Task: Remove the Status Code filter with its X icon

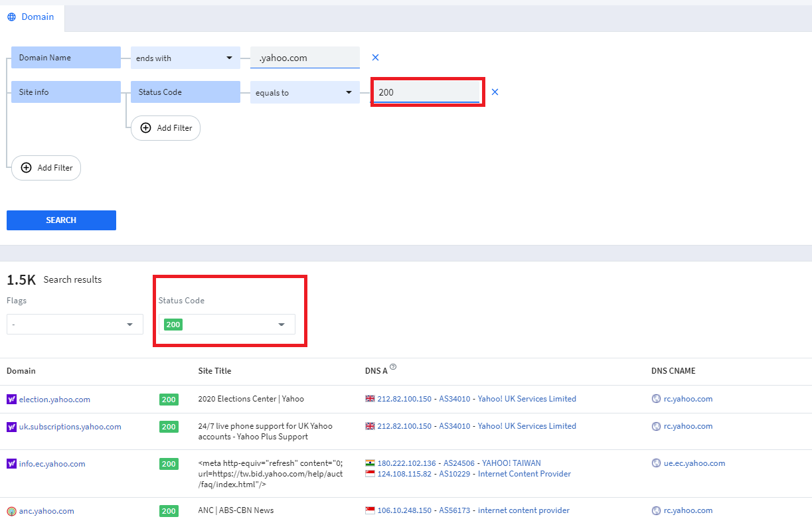Action: click(495, 92)
